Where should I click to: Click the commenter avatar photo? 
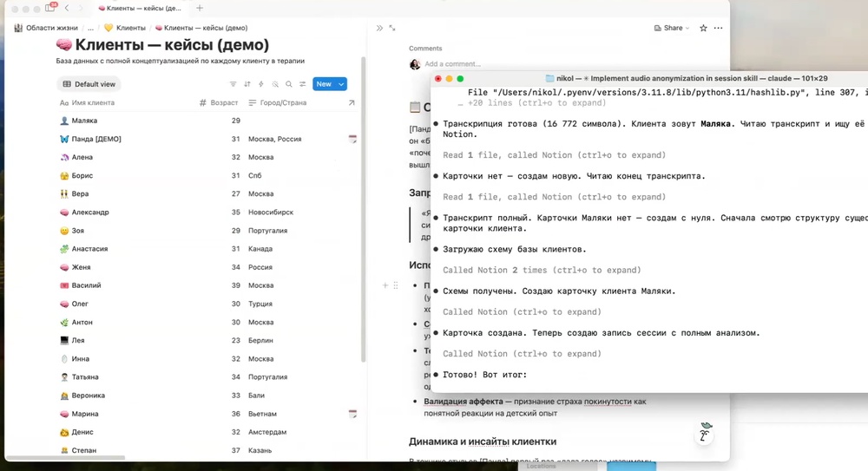pos(415,64)
